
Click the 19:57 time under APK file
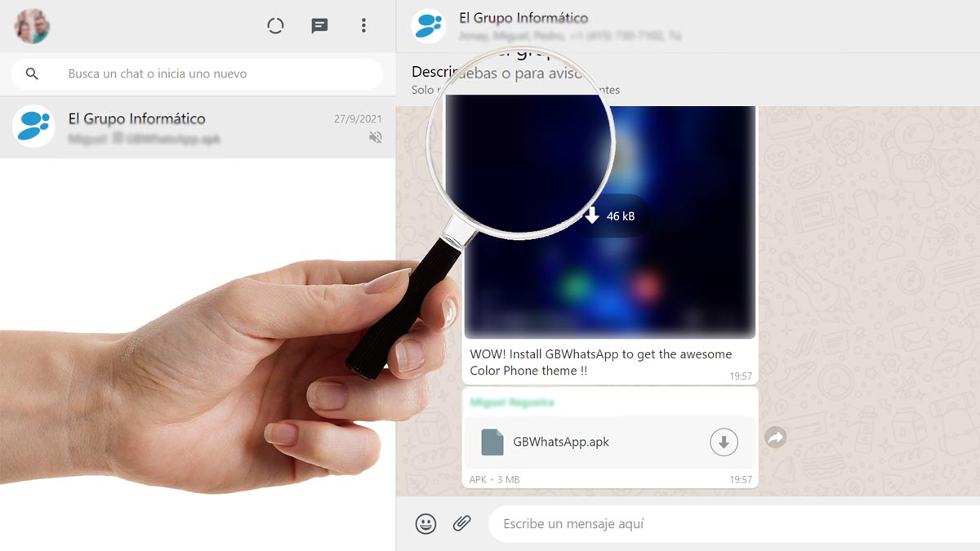click(x=741, y=479)
